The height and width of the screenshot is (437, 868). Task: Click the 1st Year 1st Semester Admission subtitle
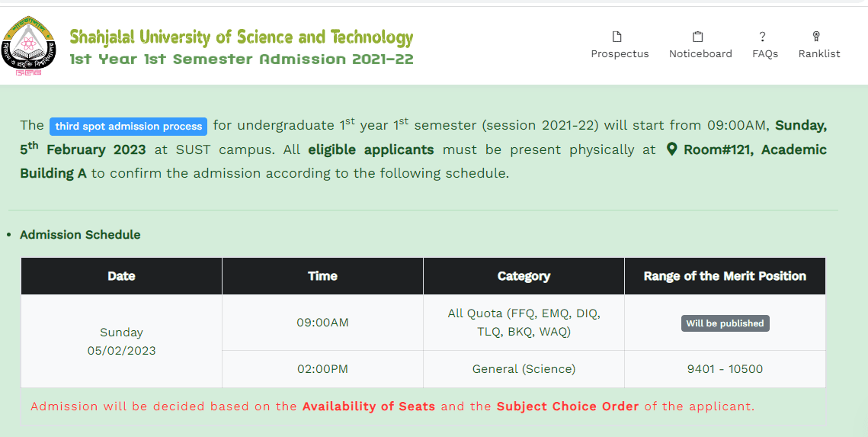(242, 59)
